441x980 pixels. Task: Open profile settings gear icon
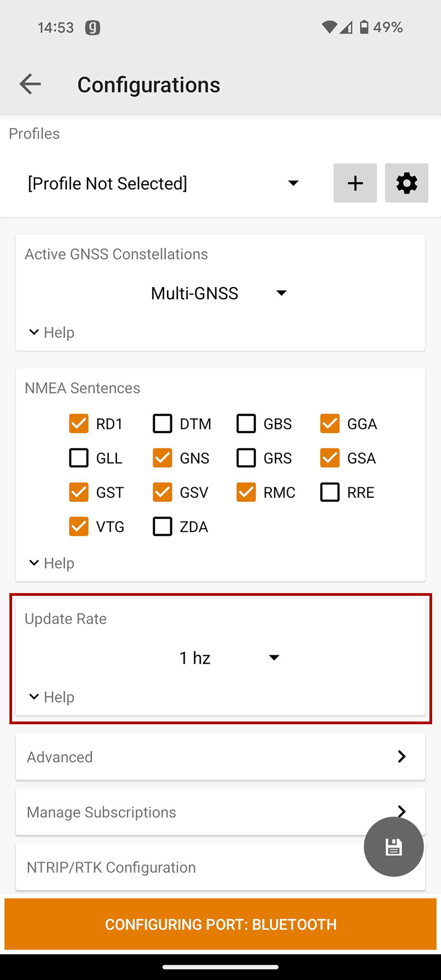[406, 183]
